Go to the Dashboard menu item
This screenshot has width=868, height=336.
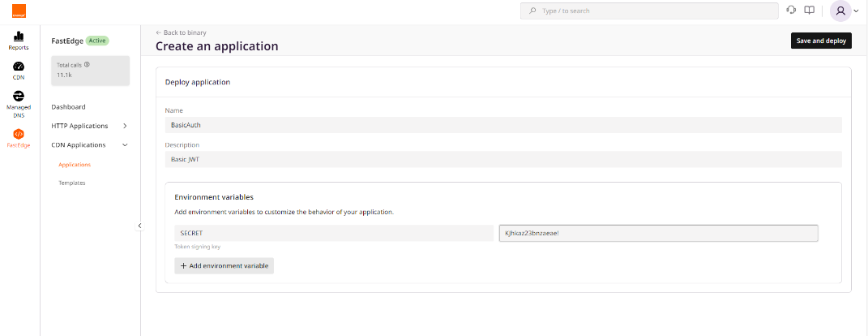68,107
